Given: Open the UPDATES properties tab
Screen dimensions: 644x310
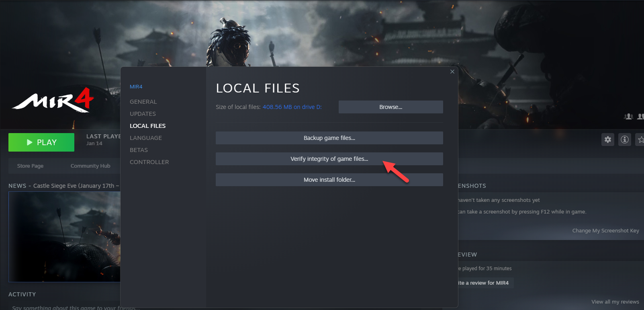Looking at the screenshot, I should [x=143, y=114].
